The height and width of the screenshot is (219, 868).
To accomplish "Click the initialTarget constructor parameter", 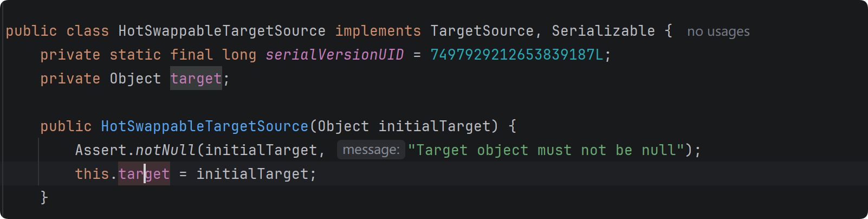I will pos(434,126).
